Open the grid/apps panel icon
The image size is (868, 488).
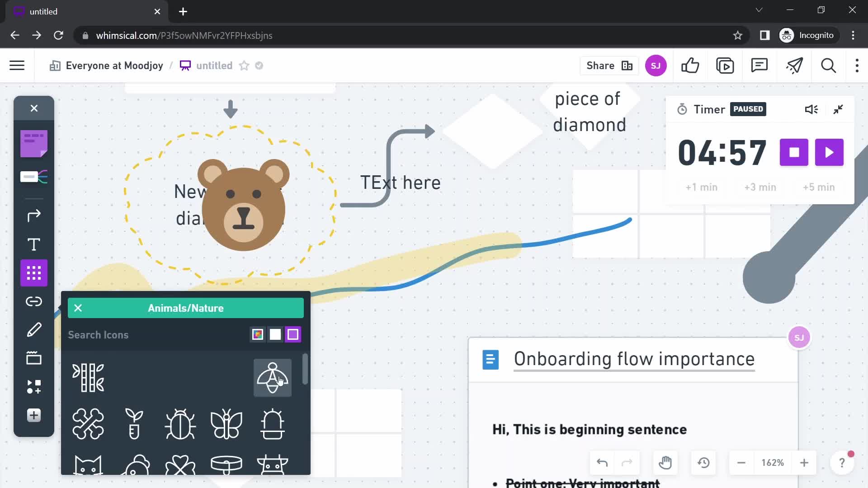tap(34, 272)
